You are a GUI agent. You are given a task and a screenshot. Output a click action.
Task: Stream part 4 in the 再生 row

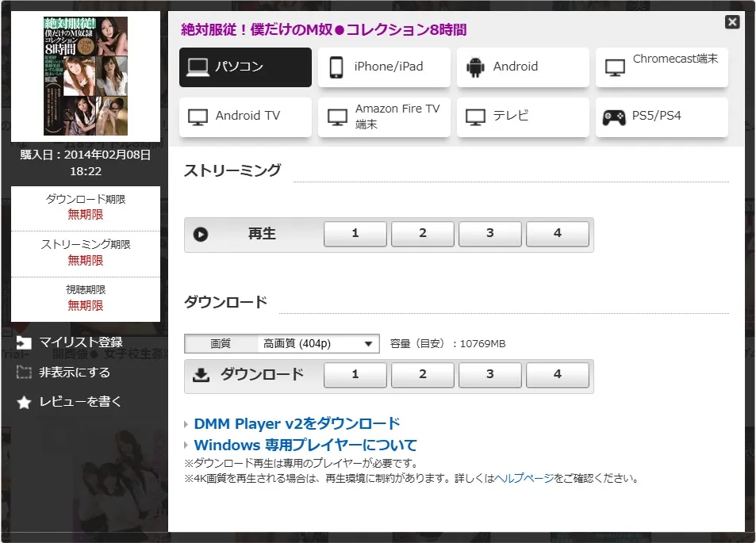(x=558, y=234)
